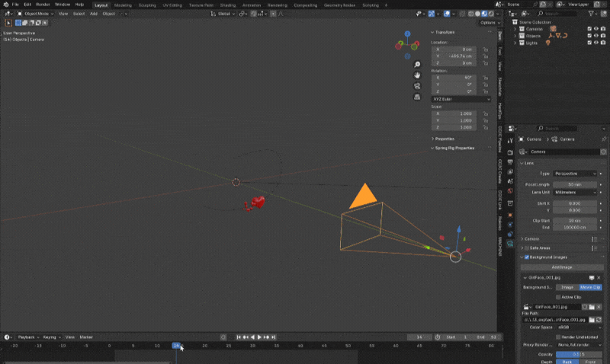
Task: Click the zoom magnifier icon in viewport
Action: (x=417, y=65)
